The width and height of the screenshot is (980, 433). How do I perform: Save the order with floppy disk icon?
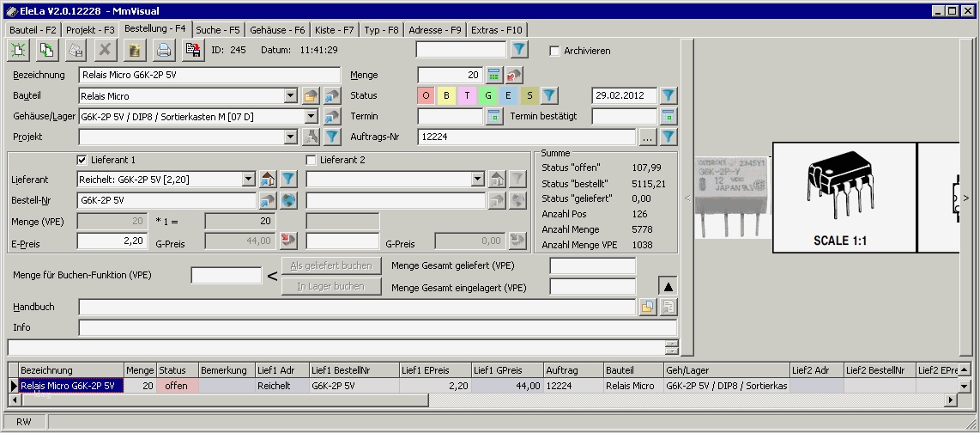(x=193, y=50)
